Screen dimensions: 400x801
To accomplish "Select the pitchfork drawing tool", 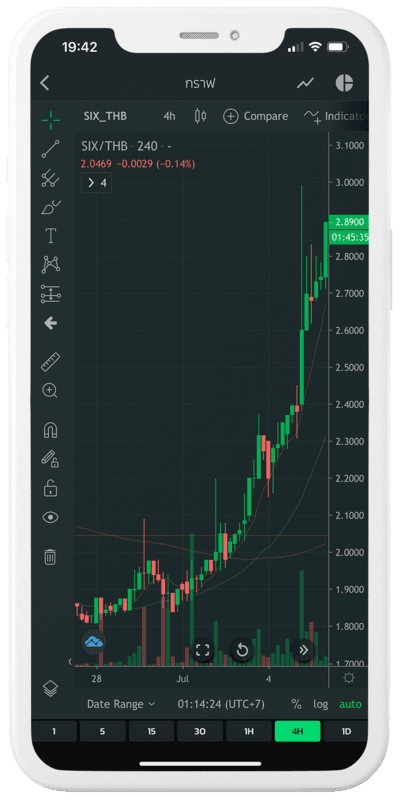I will pyautogui.click(x=50, y=178).
